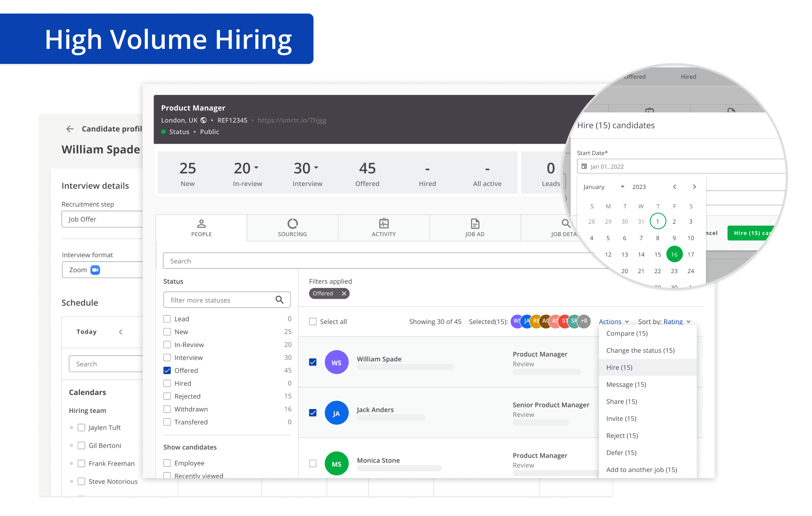Go to next month in calendar

(x=694, y=187)
